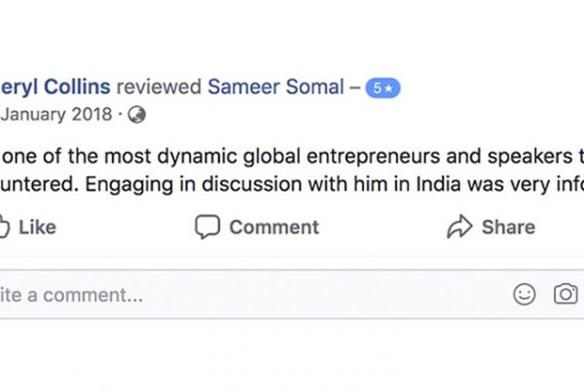The image size is (584, 392).
Task: Open the emoji picker smiley icon
Action: click(x=525, y=295)
